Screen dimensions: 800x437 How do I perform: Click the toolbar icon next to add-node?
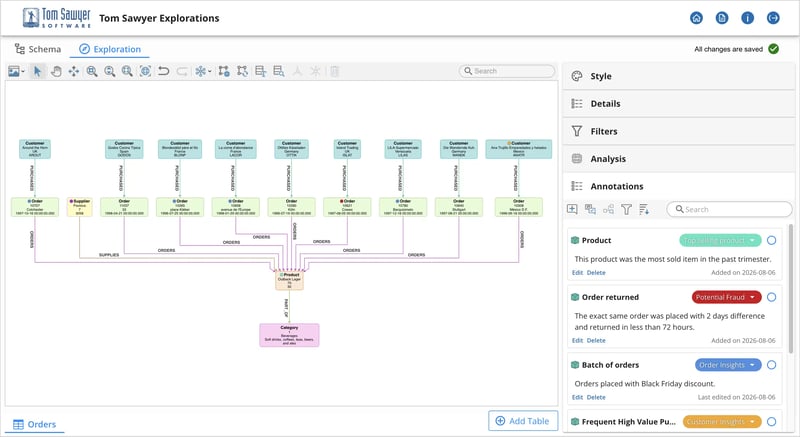242,71
